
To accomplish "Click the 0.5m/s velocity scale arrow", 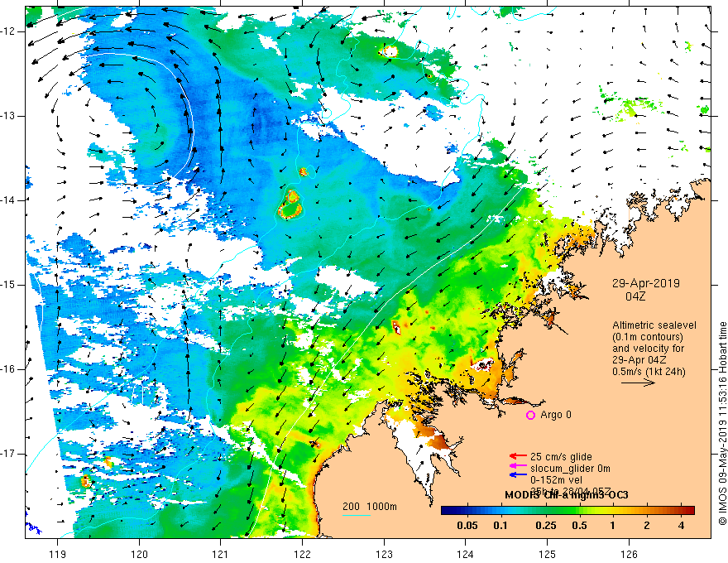I will (x=638, y=383).
